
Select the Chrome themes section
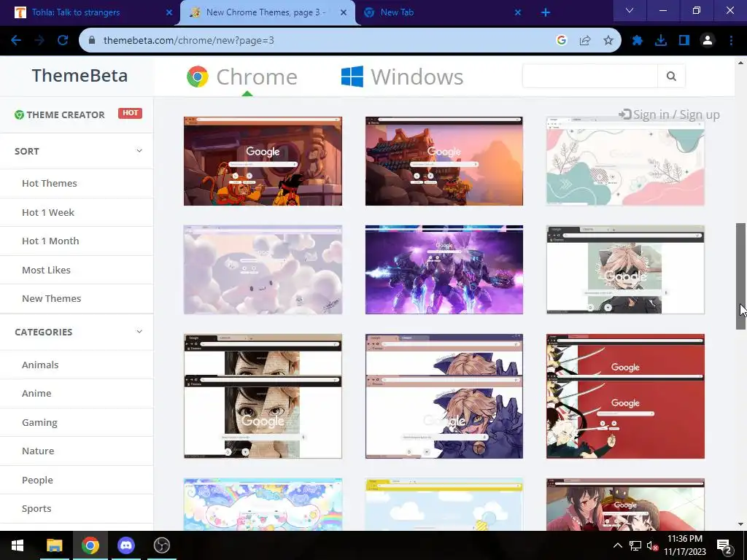pos(242,77)
